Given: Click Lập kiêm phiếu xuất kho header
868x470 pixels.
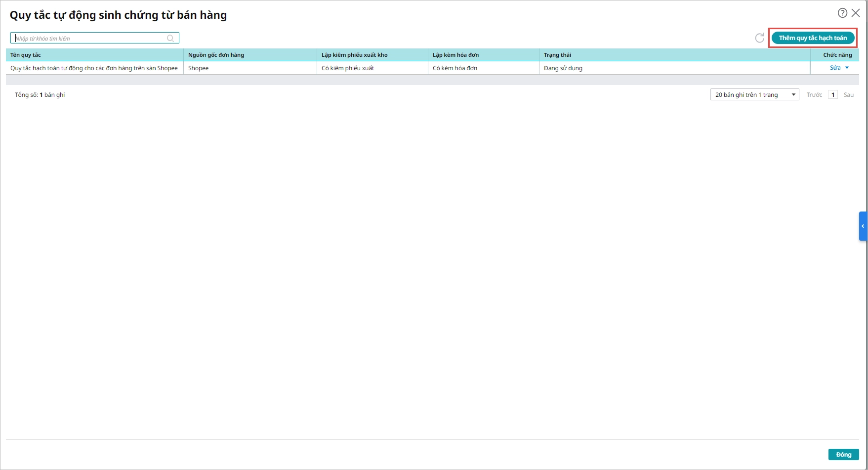Looking at the screenshot, I should pyautogui.click(x=372, y=55).
